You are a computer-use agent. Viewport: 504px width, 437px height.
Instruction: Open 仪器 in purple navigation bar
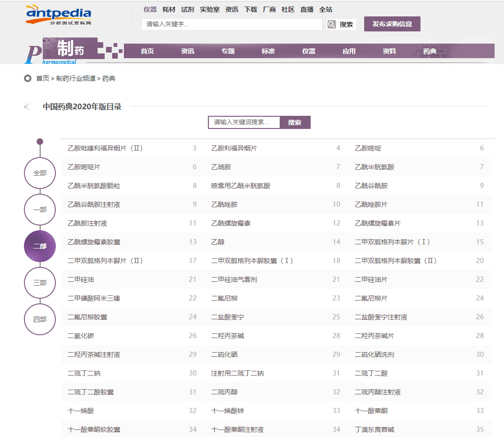(309, 51)
